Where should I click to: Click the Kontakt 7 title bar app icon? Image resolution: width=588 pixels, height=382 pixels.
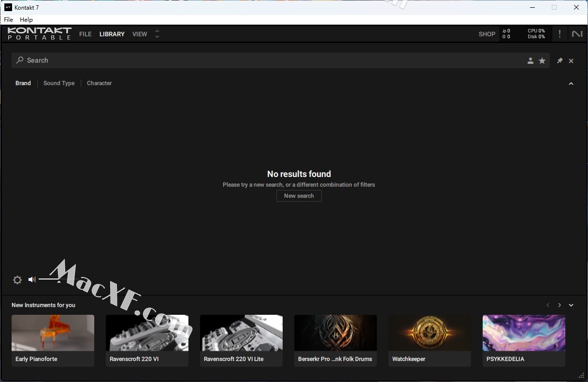tap(8, 7)
